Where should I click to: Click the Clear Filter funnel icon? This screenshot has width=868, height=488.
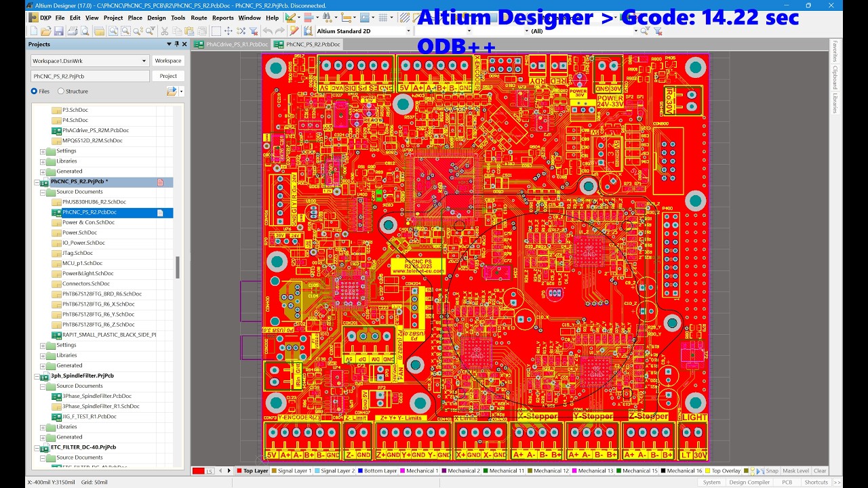[254, 31]
